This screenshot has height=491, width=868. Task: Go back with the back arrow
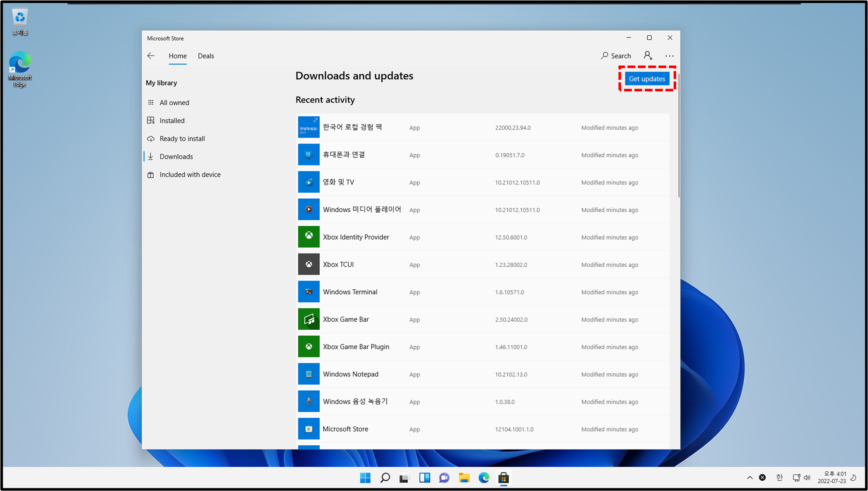point(151,56)
